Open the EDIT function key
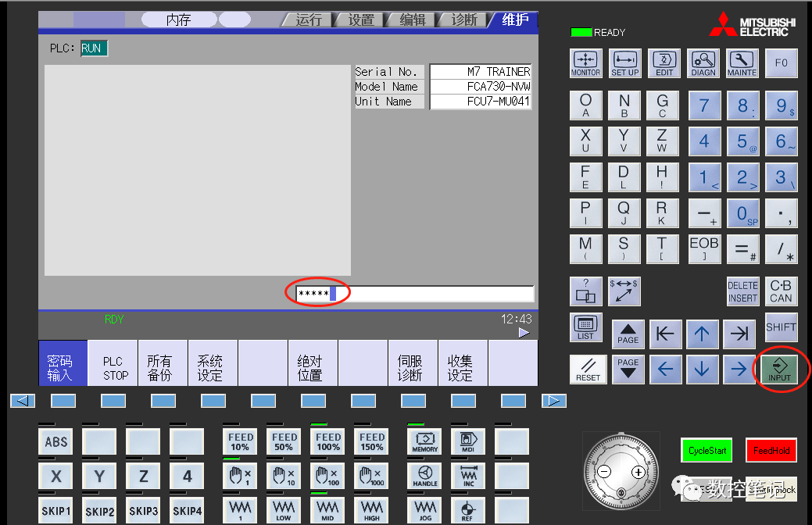812x525 pixels. point(664,63)
